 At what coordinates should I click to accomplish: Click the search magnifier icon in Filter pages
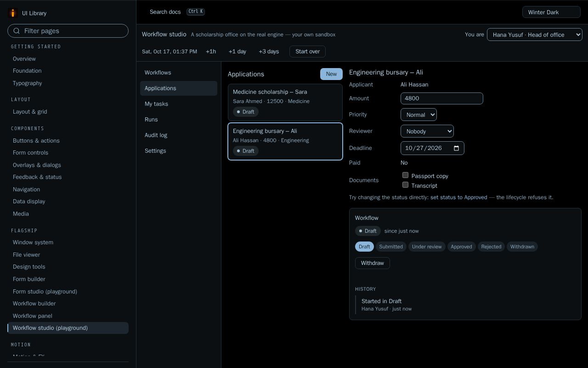click(17, 31)
